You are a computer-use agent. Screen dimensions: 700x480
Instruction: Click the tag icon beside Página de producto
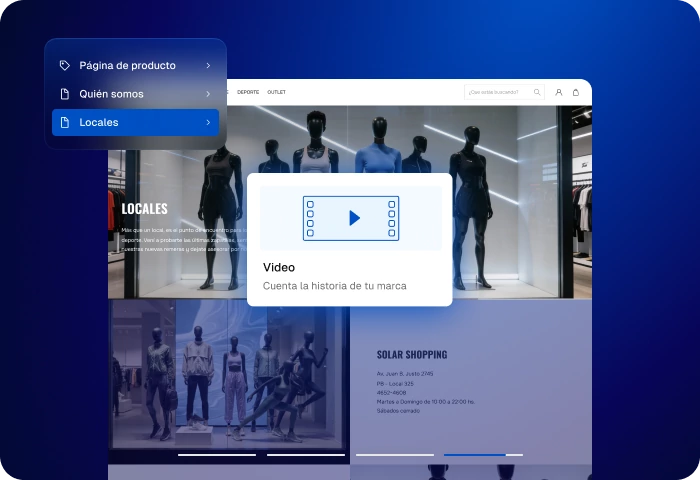65,66
